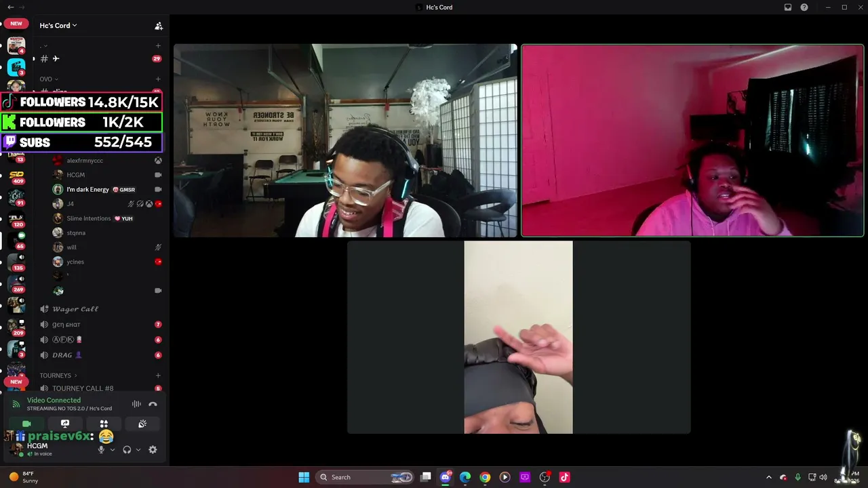This screenshot has width=868, height=488.
Task: Open the soundboard button
Action: click(142, 424)
